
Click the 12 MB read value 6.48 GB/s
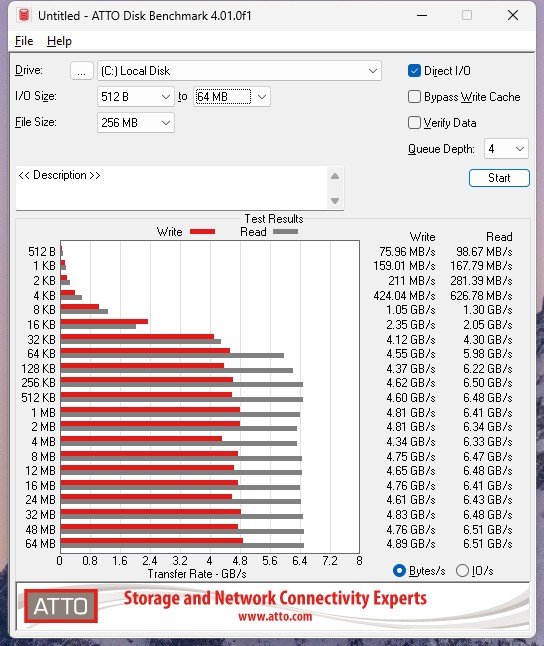click(488, 470)
